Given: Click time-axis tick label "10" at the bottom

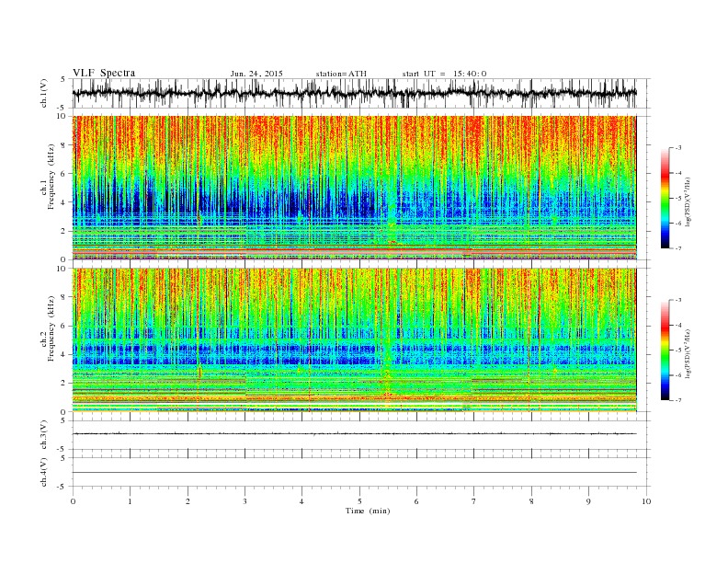Looking at the screenshot, I should point(646,501).
